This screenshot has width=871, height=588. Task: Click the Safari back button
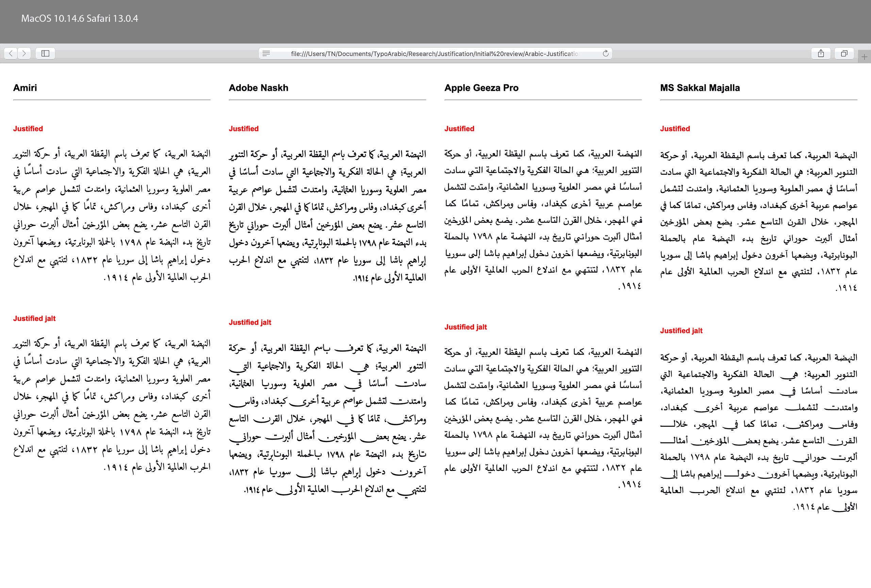click(11, 53)
